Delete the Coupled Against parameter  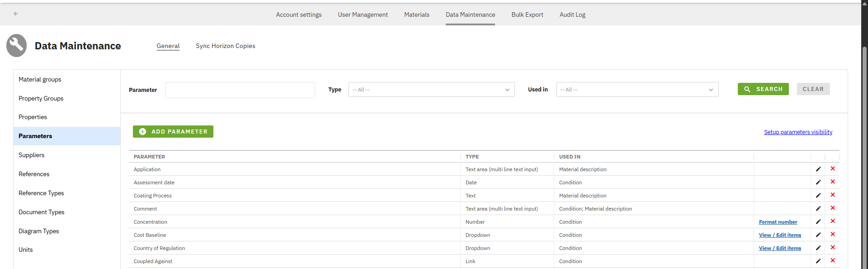832,261
